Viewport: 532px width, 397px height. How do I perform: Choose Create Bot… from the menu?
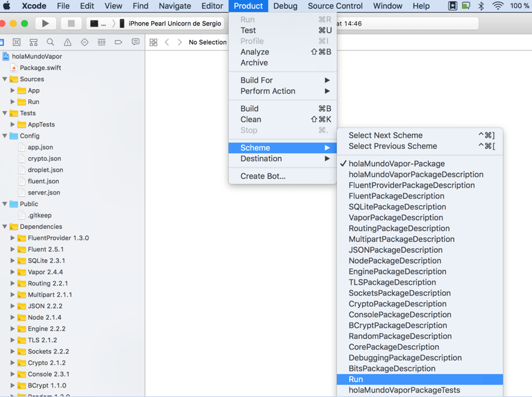pyautogui.click(x=283, y=176)
